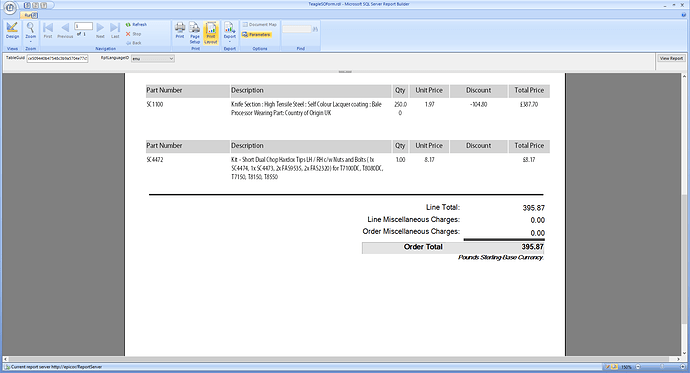Viewport: 690px width, 373px height.
Task: Click the current page number box
Action: click(84, 26)
